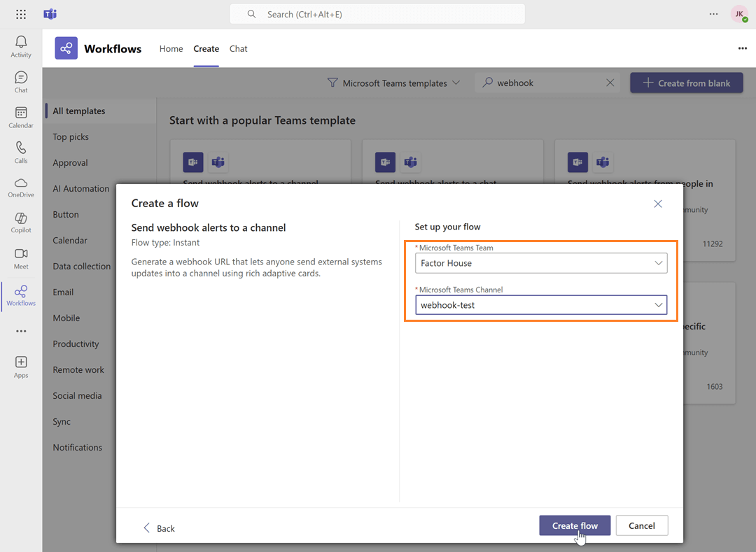This screenshot has width=756, height=552.
Task: Switch to the Home tab in Workflows
Action: pyautogui.click(x=171, y=49)
